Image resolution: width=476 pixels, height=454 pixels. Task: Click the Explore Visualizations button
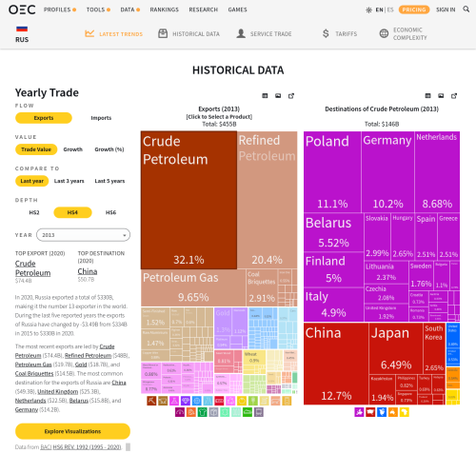72,431
